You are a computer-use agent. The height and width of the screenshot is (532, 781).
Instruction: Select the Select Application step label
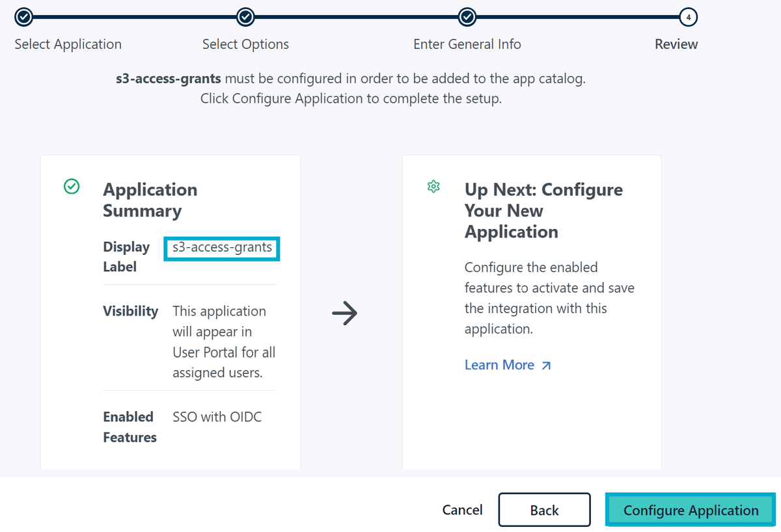click(x=67, y=44)
